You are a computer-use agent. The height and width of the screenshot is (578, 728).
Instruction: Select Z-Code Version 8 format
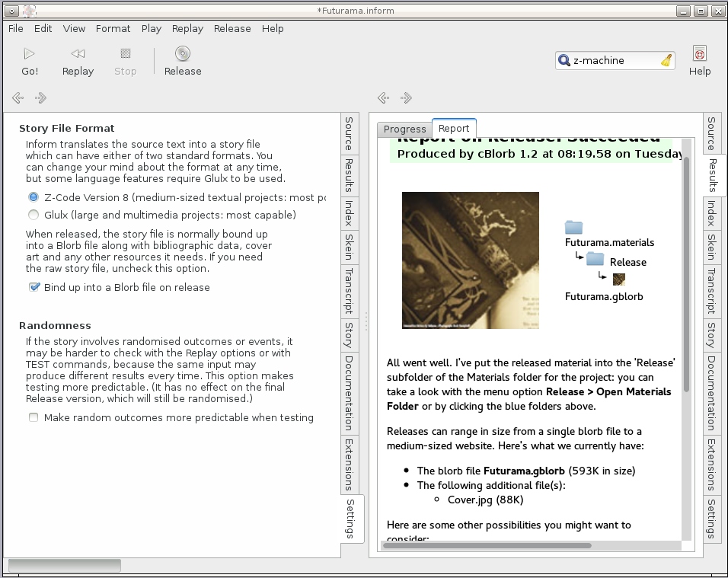[x=34, y=197]
